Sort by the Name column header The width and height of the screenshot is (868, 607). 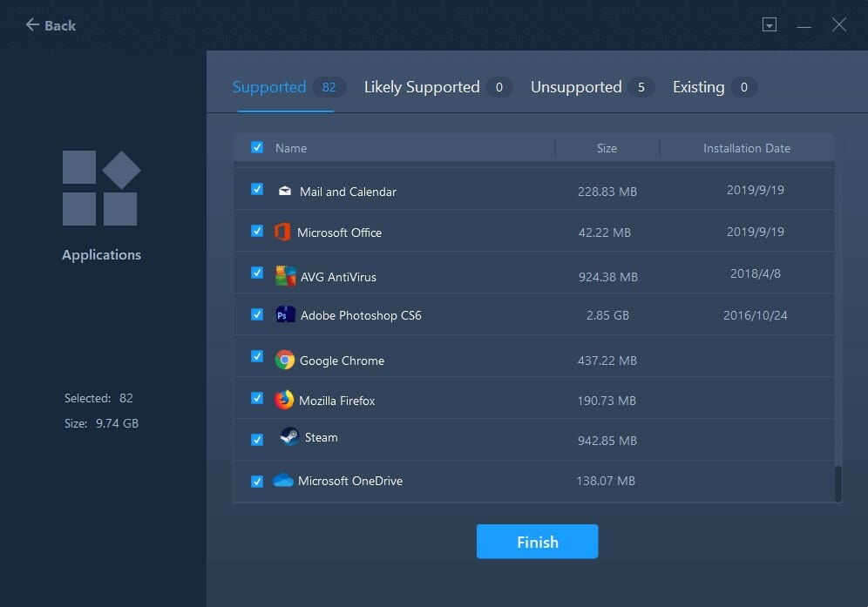[291, 148]
